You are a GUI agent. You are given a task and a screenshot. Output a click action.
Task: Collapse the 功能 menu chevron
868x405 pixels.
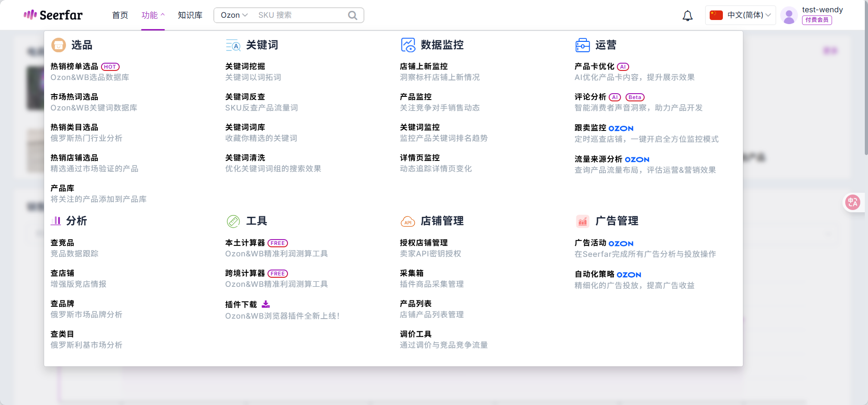(x=163, y=15)
